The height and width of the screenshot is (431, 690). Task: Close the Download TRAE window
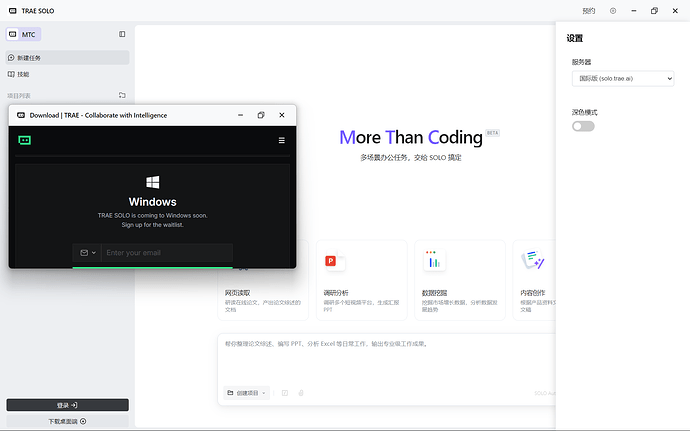[282, 115]
